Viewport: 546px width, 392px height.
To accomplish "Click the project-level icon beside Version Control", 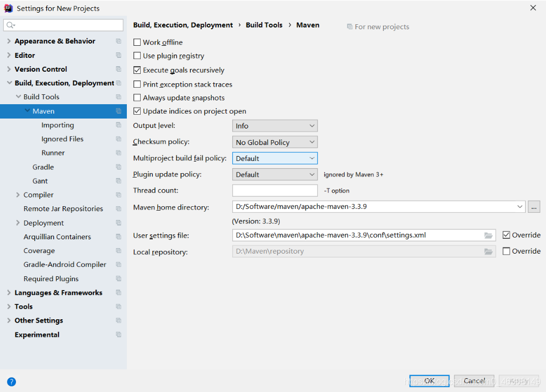I will [x=119, y=69].
